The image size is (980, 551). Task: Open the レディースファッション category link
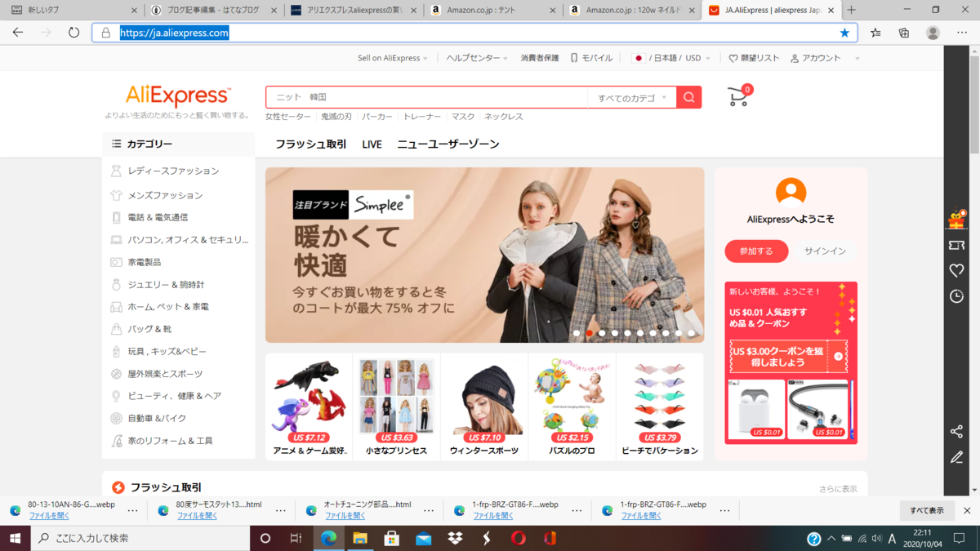click(173, 171)
